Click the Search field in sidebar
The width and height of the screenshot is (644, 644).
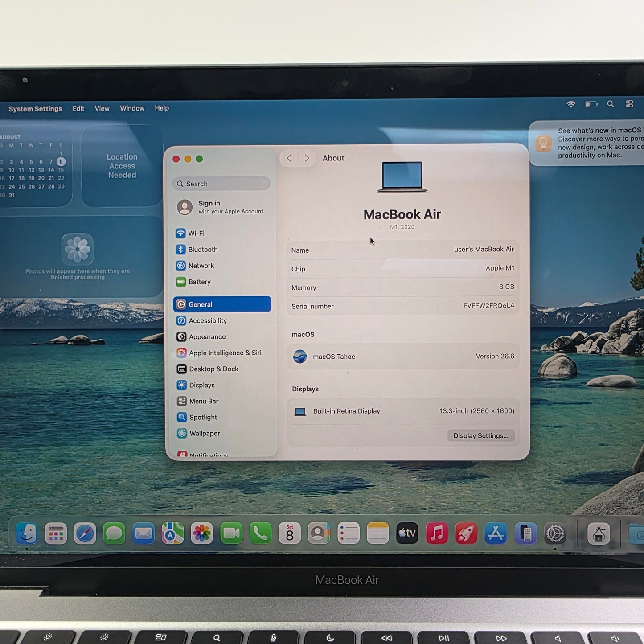222,184
